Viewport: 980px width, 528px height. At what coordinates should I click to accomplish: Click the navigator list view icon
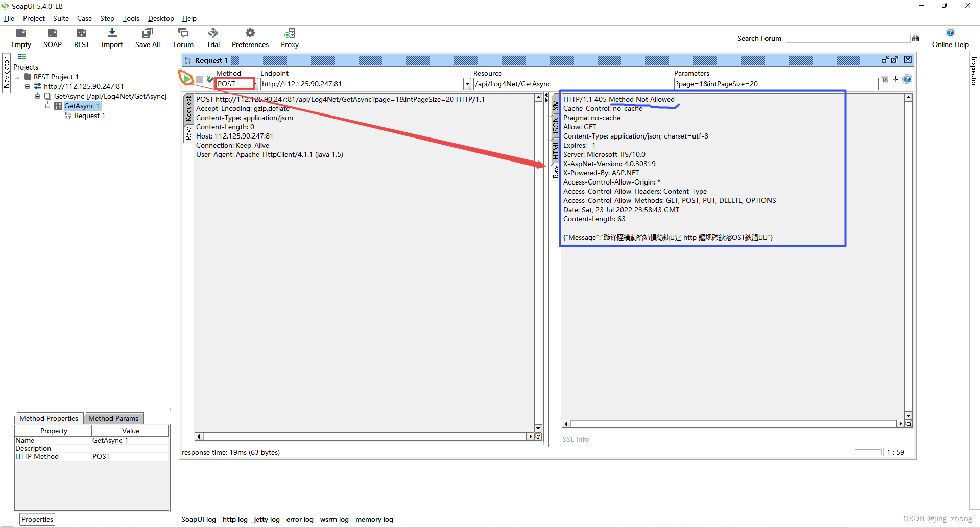pyautogui.click(x=22, y=57)
